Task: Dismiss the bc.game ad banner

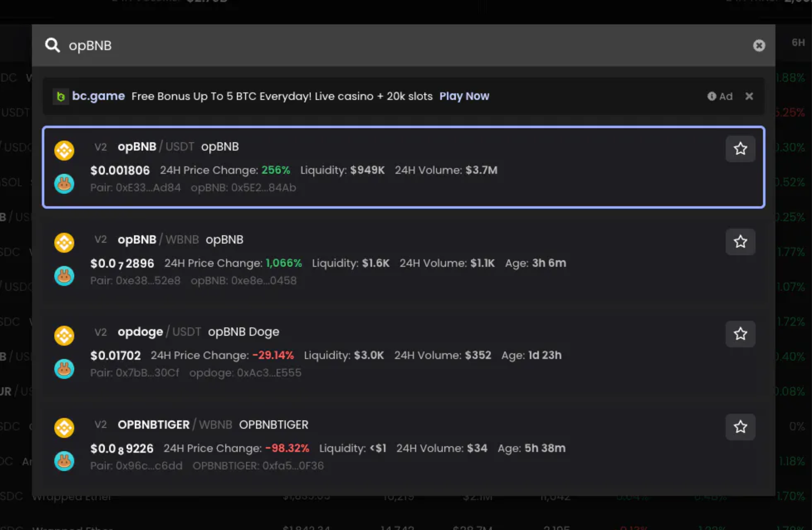Action: coord(749,96)
